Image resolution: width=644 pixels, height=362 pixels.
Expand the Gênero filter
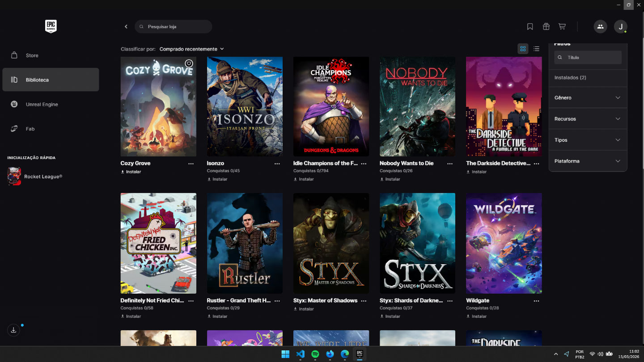click(x=588, y=97)
